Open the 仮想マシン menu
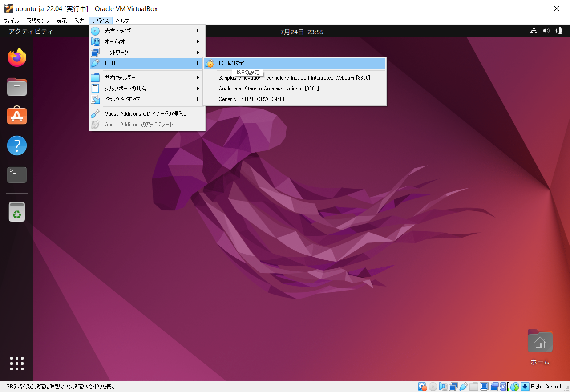The height and width of the screenshot is (392, 570). click(x=38, y=21)
